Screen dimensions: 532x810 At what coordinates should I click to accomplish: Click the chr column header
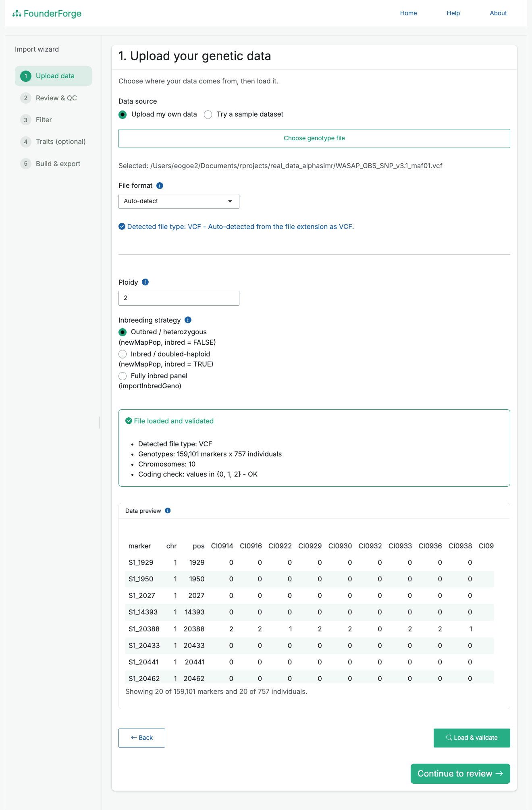pos(172,546)
